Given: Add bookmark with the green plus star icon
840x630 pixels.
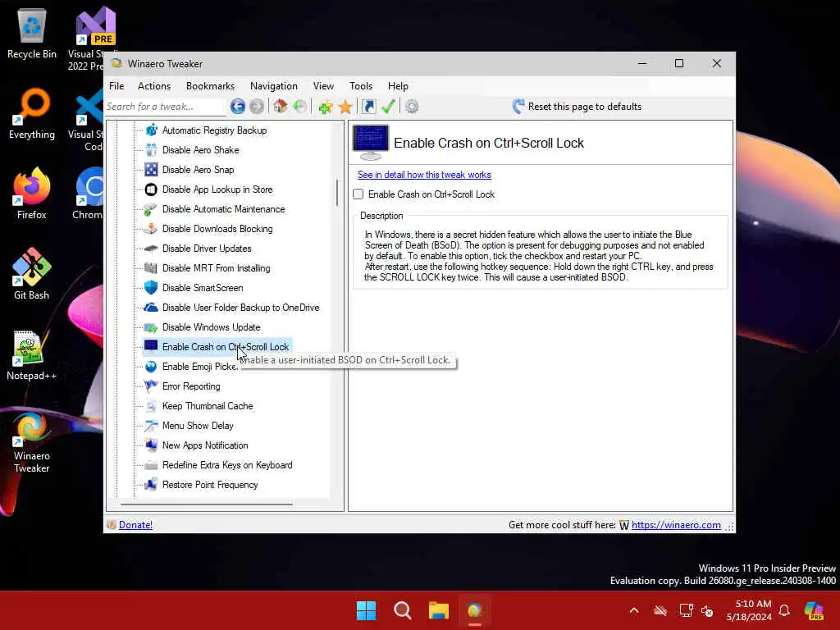Looking at the screenshot, I should coord(325,107).
